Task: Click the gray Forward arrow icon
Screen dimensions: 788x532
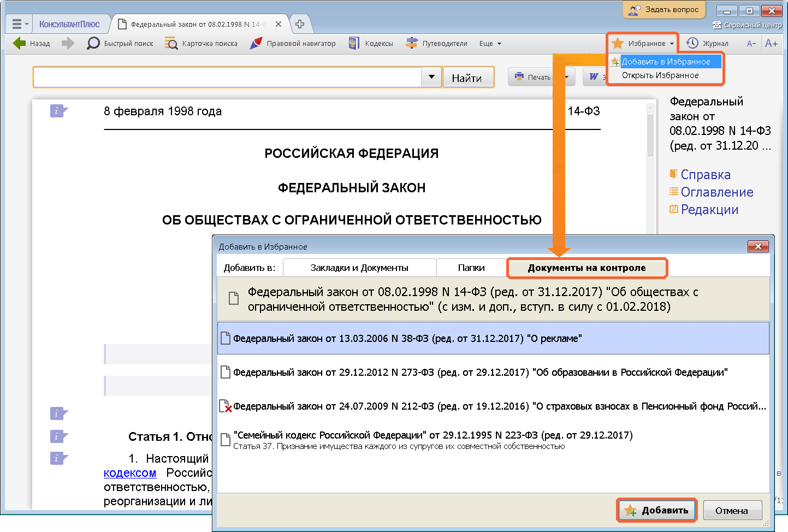Action: (68, 43)
